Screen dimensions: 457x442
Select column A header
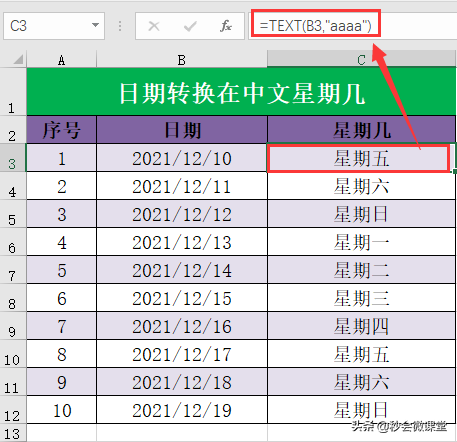coord(61,60)
